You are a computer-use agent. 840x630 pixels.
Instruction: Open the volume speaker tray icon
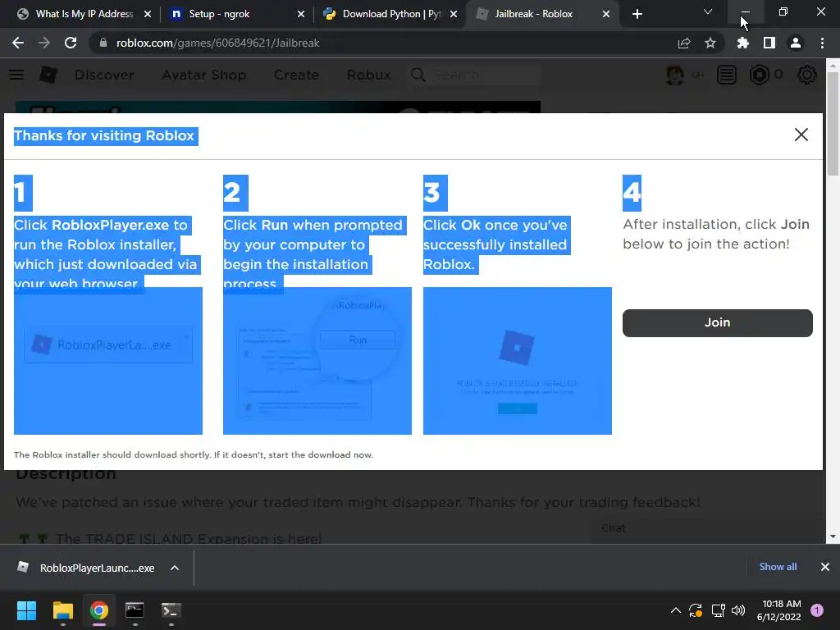738,610
